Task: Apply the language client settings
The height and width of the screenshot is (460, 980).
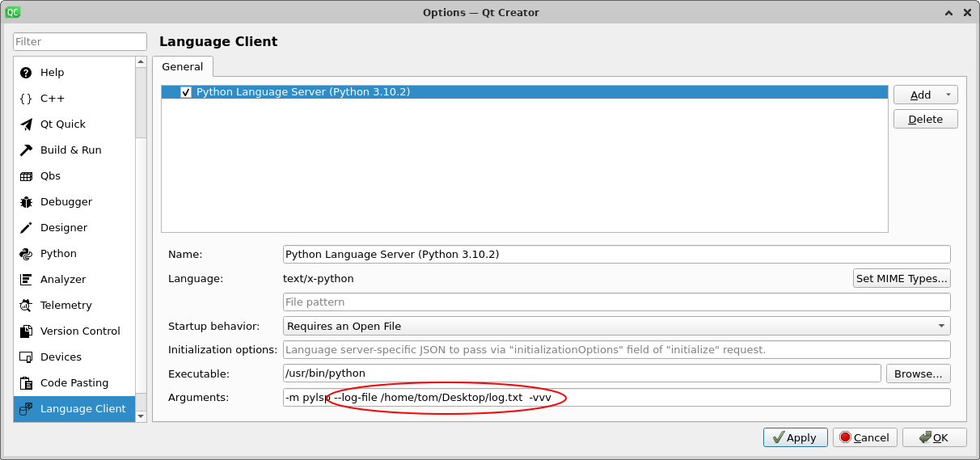Action: click(x=795, y=437)
